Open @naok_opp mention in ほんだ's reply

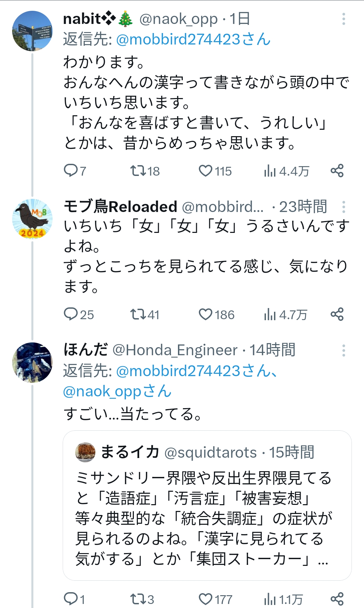tap(117, 391)
